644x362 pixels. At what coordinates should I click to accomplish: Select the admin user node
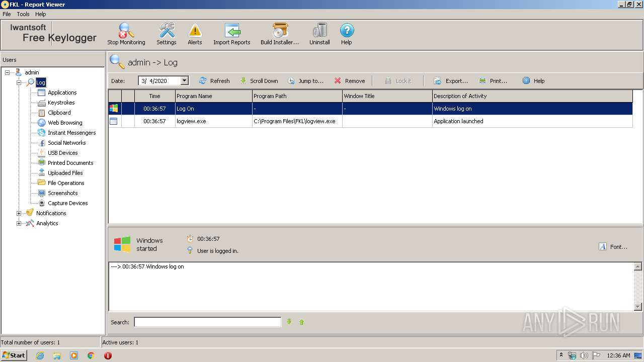[x=32, y=72]
